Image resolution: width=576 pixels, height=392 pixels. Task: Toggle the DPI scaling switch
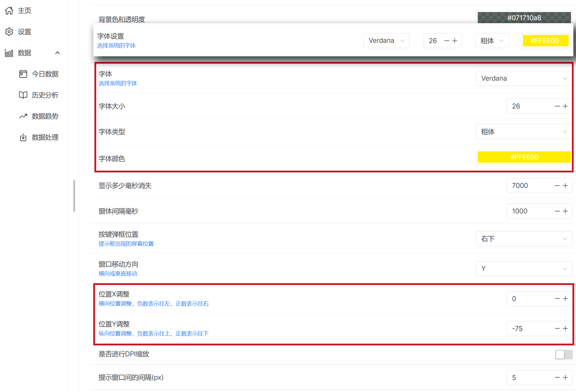[x=563, y=354]
